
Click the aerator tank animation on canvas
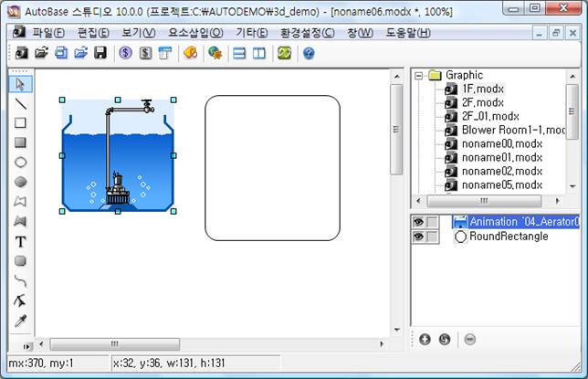[x=118, y=156]
